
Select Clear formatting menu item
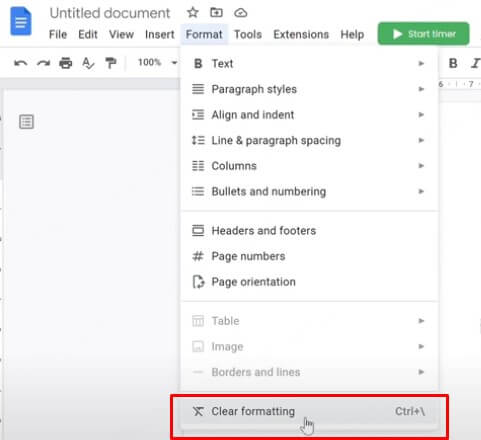[x=309, y=411]
